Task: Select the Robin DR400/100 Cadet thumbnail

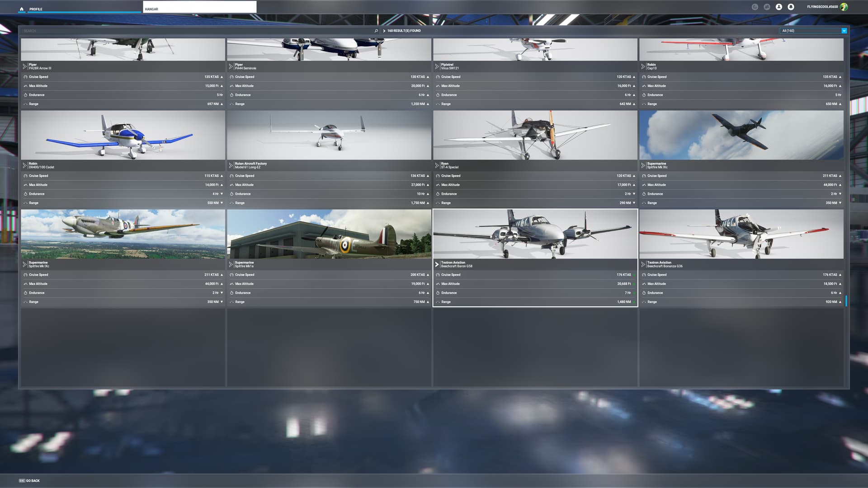Action: click(x=123, y=135)
